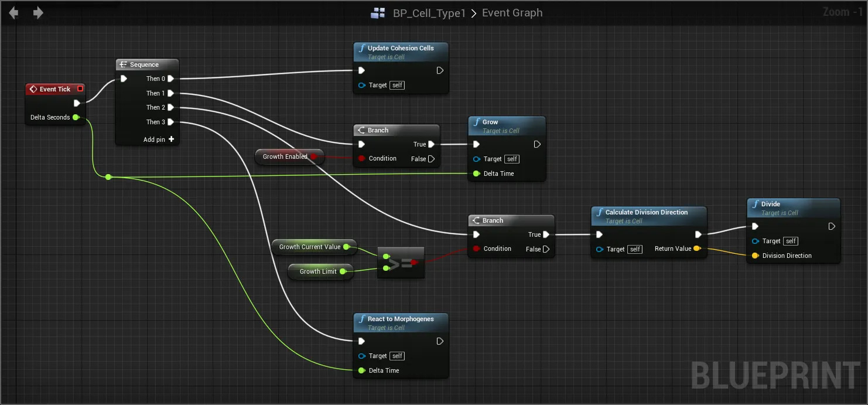This screenshot has width=868, height=405.
Task: Click the Growth Enabled boolean output pin
Action: 313,156
